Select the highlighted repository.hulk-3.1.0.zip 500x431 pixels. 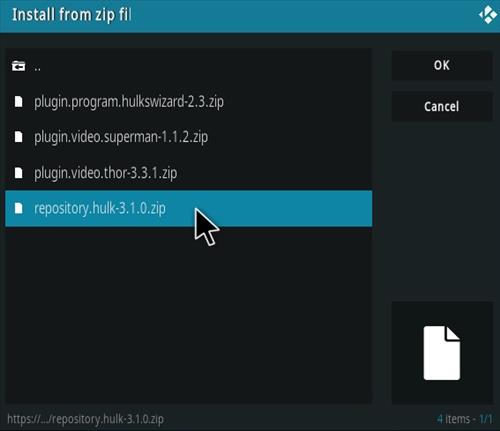[x=189, y=208]
